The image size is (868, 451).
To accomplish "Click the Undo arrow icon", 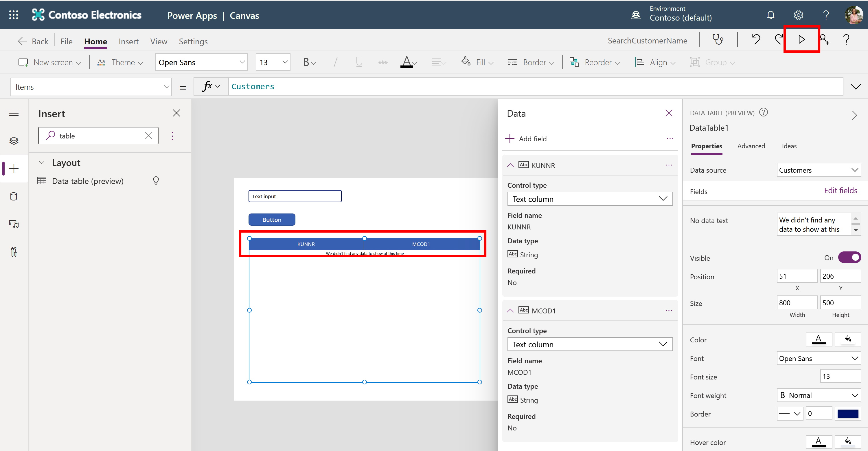I will pyautogui.click(x=756, y=40).
